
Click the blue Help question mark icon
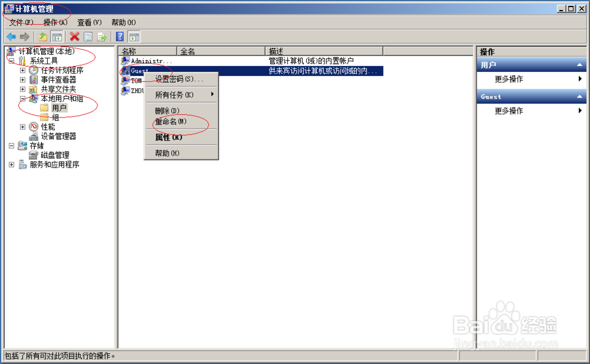click(120, 37)
